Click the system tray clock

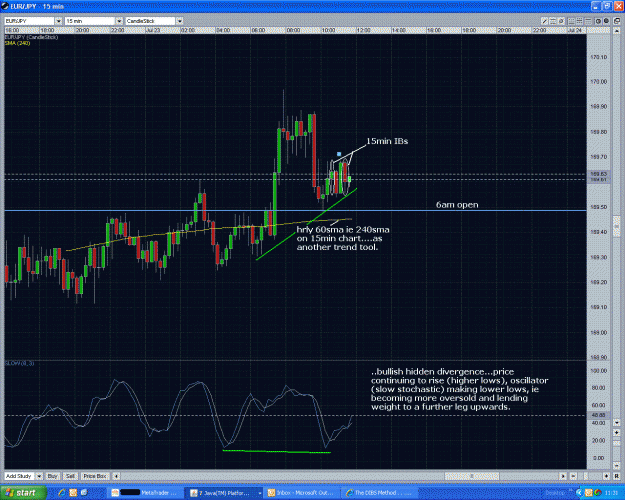coord(611,493)
